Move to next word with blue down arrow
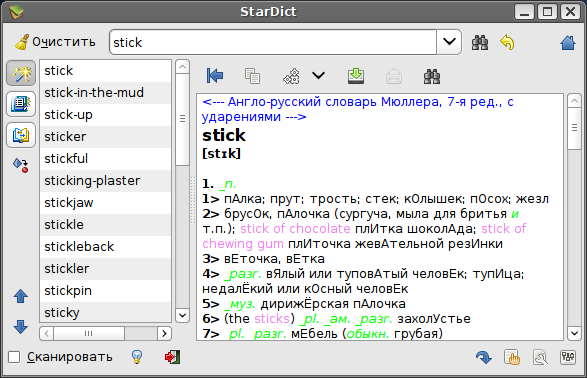587x378 pixels. coord(21,327)
